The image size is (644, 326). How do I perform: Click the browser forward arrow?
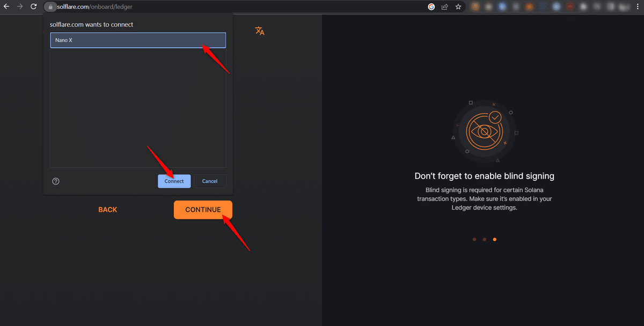click(x=20, y=7)
